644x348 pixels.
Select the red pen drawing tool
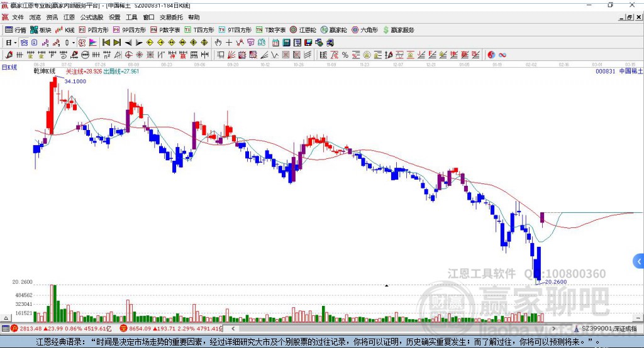point(9,55)
